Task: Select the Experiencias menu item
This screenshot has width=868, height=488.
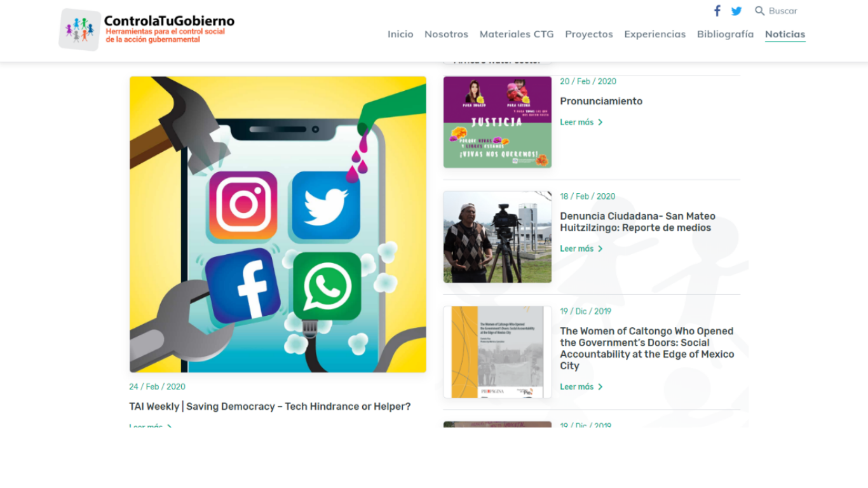Action: [654, 34]
